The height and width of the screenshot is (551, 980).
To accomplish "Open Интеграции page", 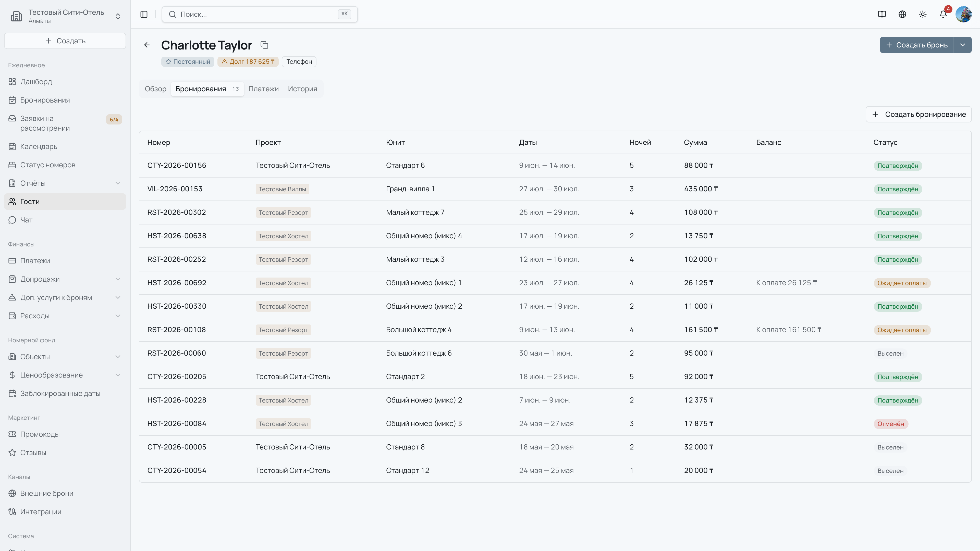I will pos(65,512).
